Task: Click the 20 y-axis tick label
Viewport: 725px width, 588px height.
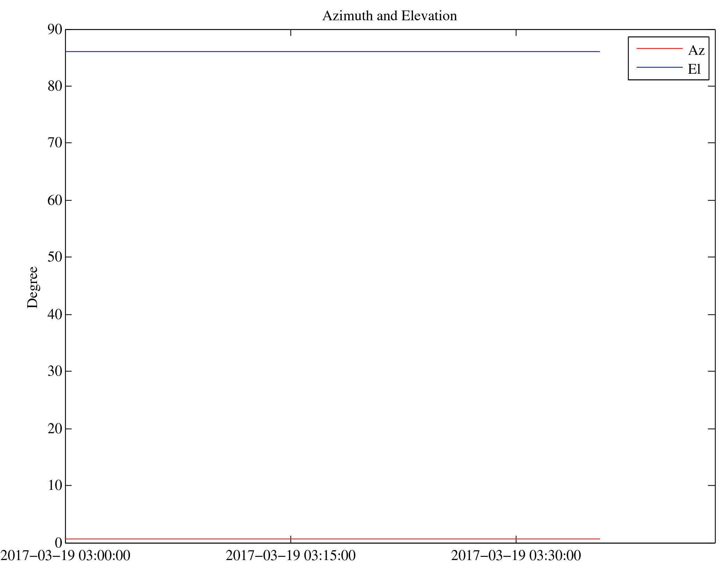Action: 55,429
